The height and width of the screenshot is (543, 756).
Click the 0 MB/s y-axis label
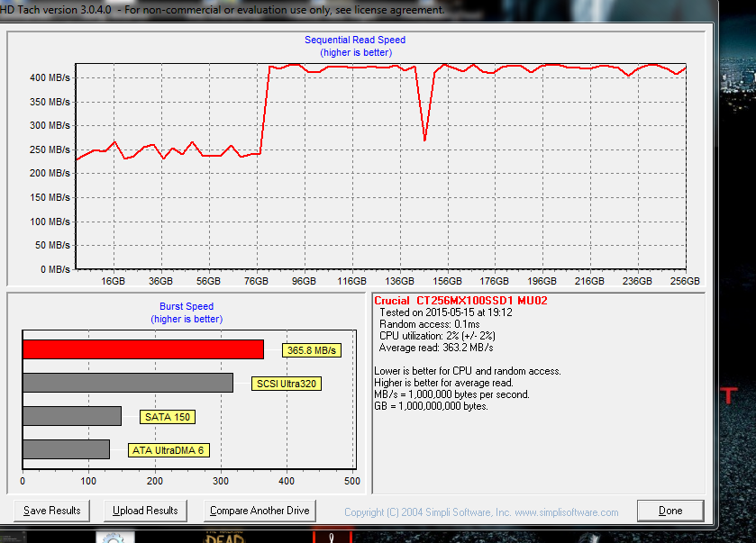coord(55,269)
